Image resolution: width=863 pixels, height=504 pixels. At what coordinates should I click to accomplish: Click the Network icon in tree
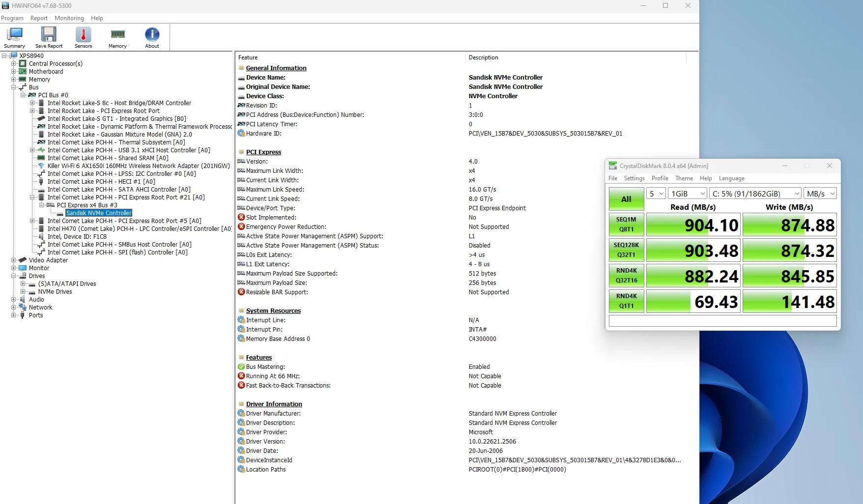(23, 308)
